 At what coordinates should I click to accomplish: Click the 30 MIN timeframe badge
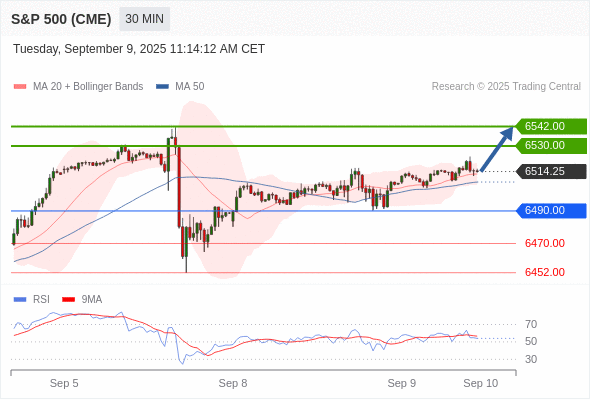144,19
